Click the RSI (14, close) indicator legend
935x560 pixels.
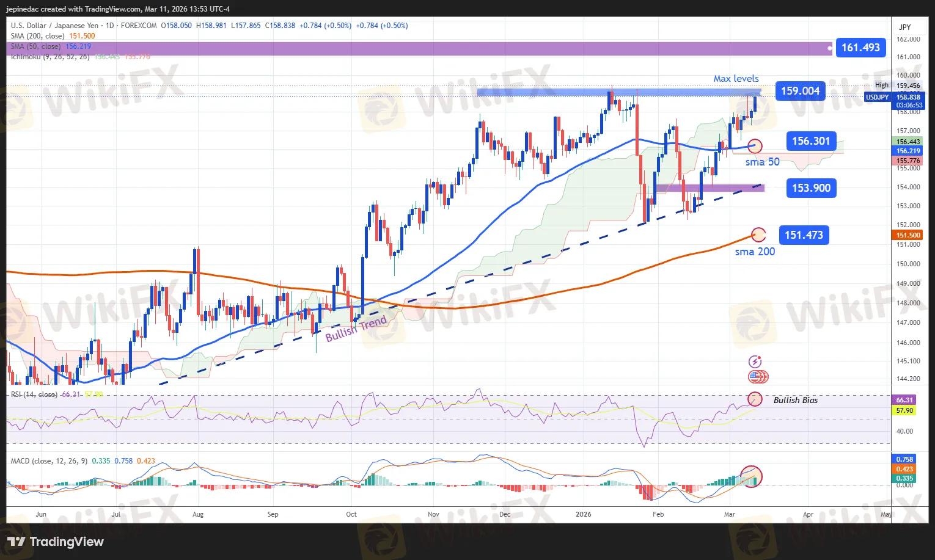pos(35,395)
